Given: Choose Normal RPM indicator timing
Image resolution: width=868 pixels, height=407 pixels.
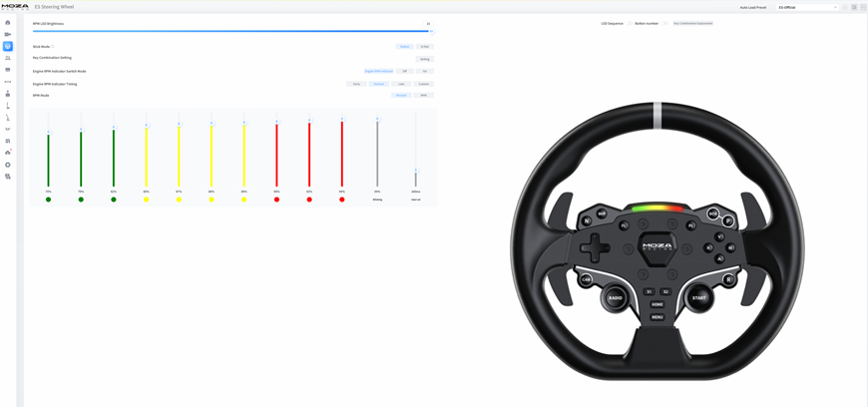Looking at the screenshot, I should pyautogui.click(x=379, y=84).
